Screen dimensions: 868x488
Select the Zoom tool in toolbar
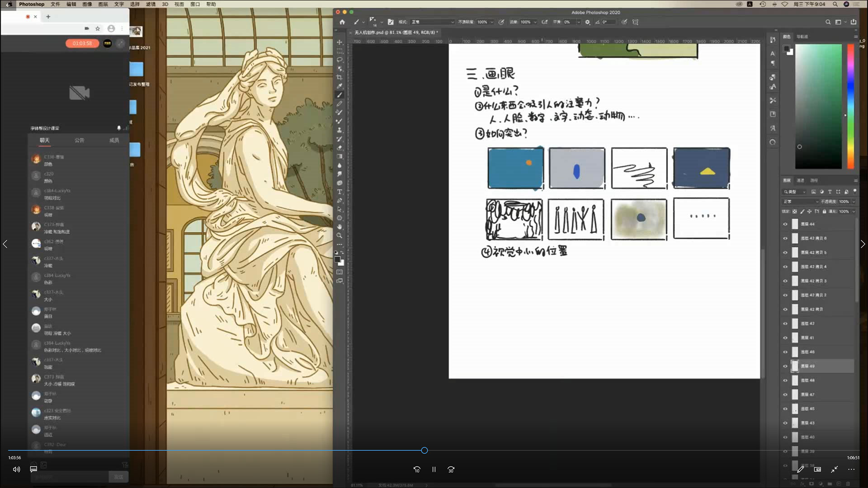coord(340,235)
